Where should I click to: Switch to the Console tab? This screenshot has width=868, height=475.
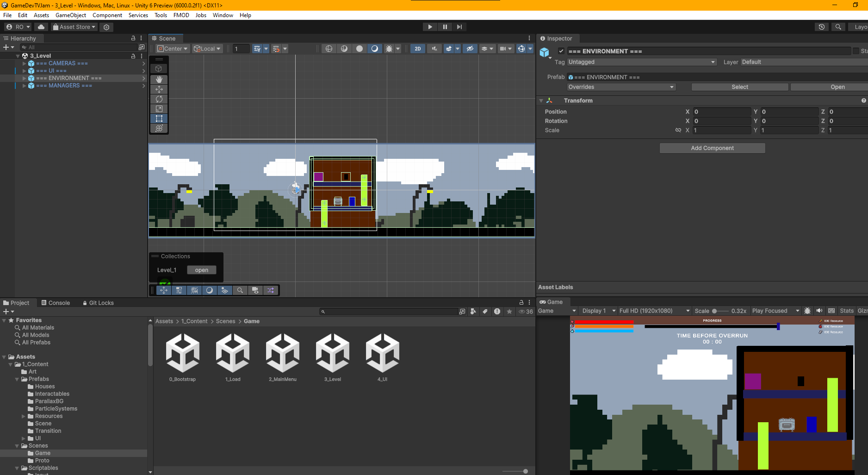pyautogui.click(x=56, y=303)
